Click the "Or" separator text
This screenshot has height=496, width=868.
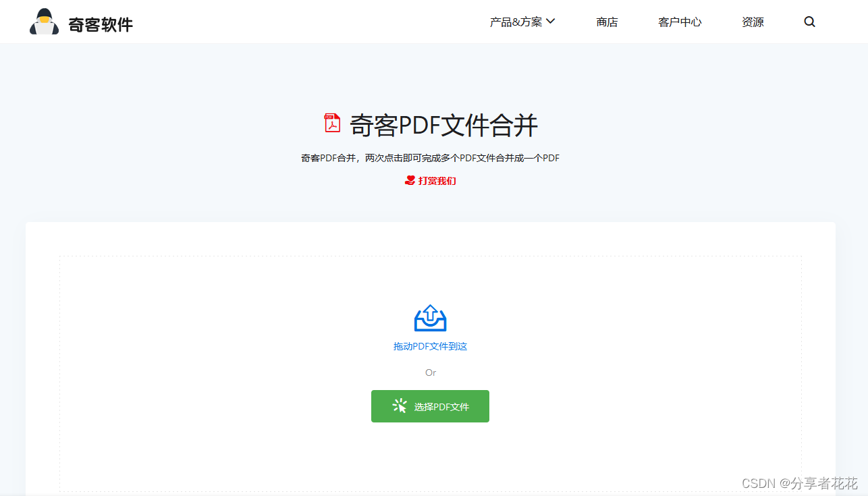click(431, 373)
